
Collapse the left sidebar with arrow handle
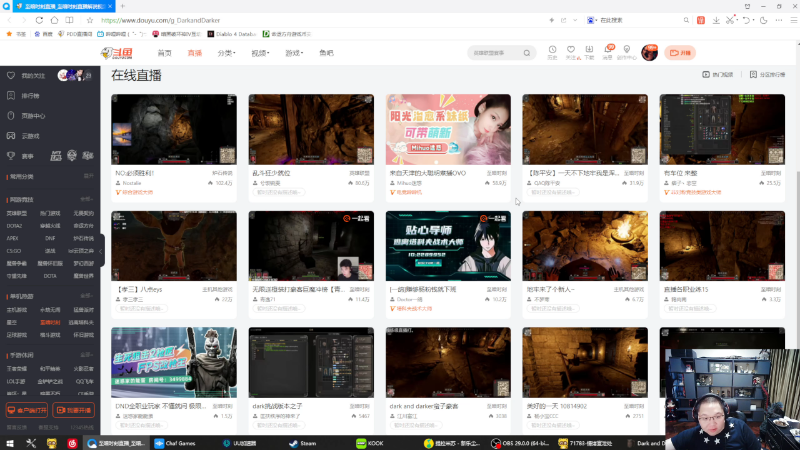pos(101,251)
